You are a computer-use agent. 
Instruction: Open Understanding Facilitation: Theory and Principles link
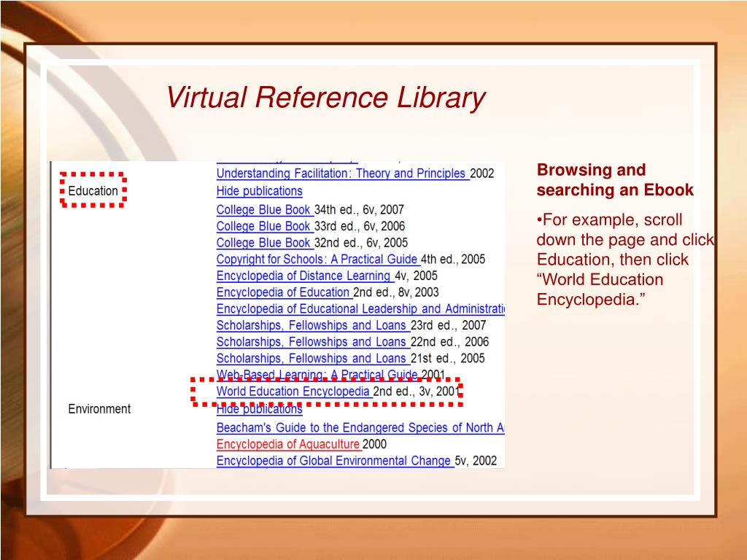(x=341, y=174)
